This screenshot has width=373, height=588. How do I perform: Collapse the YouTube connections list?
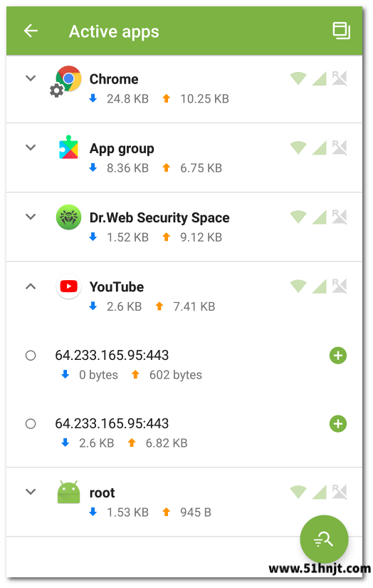[31, 287]
